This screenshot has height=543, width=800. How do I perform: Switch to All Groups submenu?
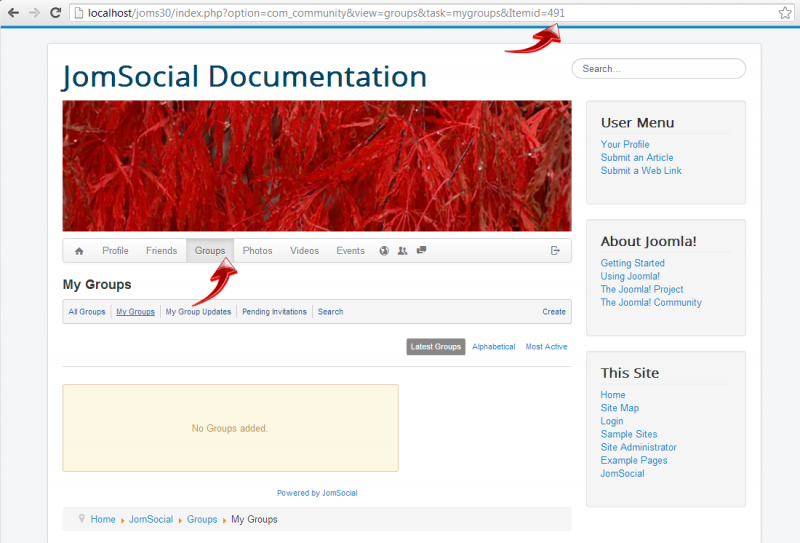(x=87, y=312)
